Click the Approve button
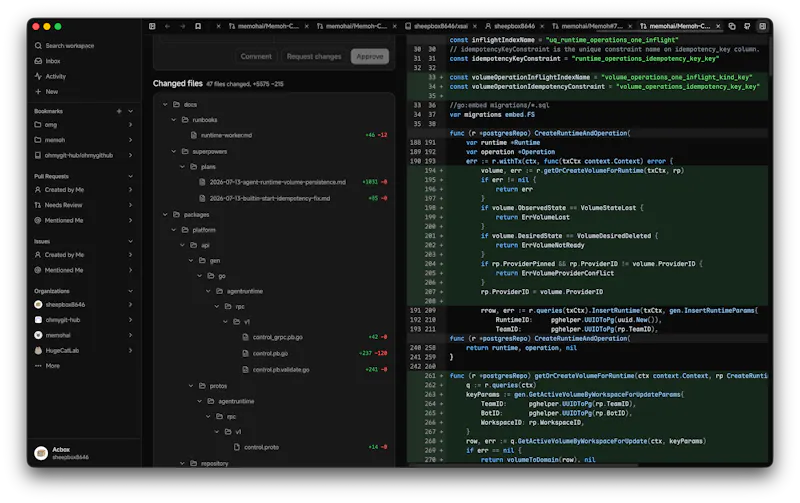 [x=370, y=56]
